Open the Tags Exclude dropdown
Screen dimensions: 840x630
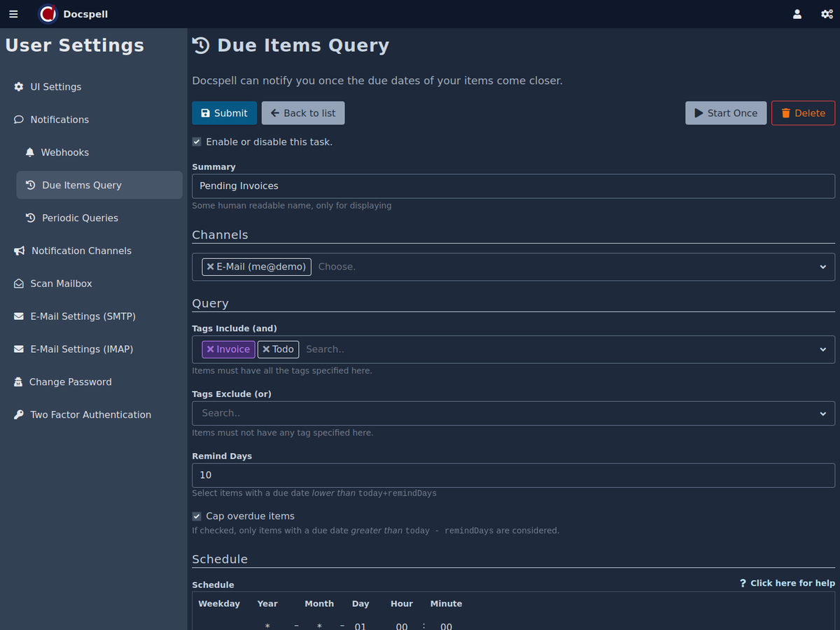[x=822, y=414]
